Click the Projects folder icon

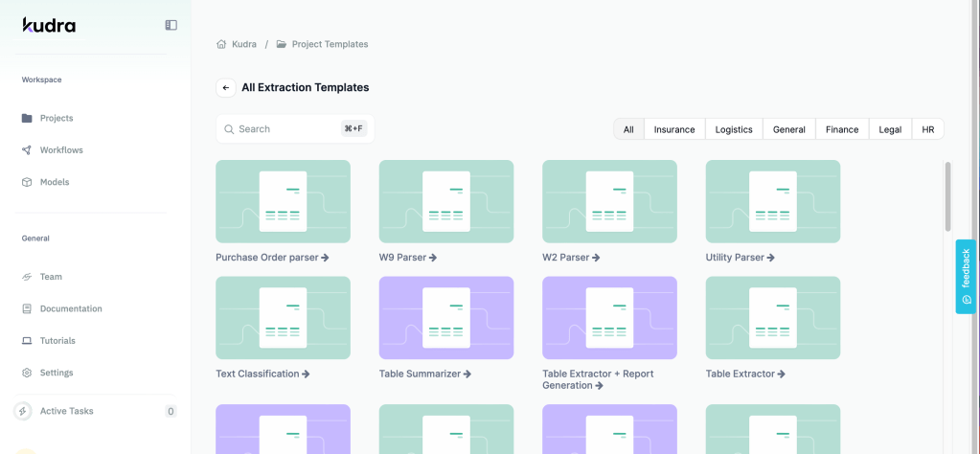click(27, 118)
